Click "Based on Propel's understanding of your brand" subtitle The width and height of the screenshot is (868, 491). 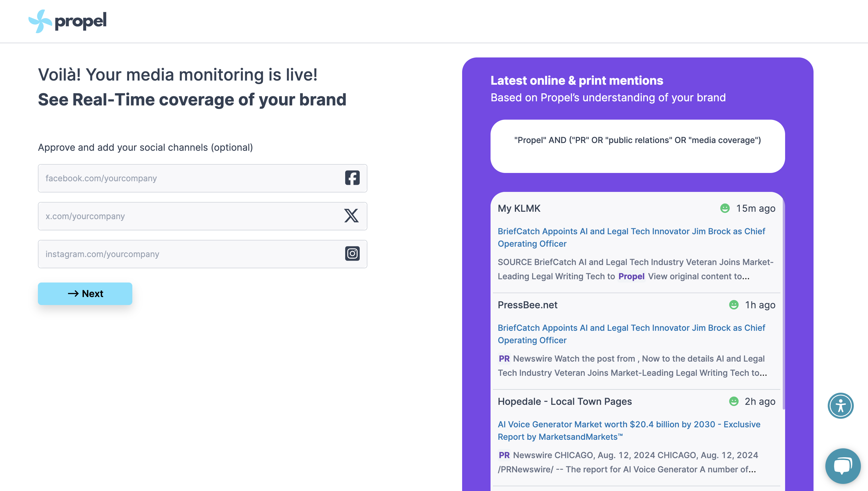(608, 97)
